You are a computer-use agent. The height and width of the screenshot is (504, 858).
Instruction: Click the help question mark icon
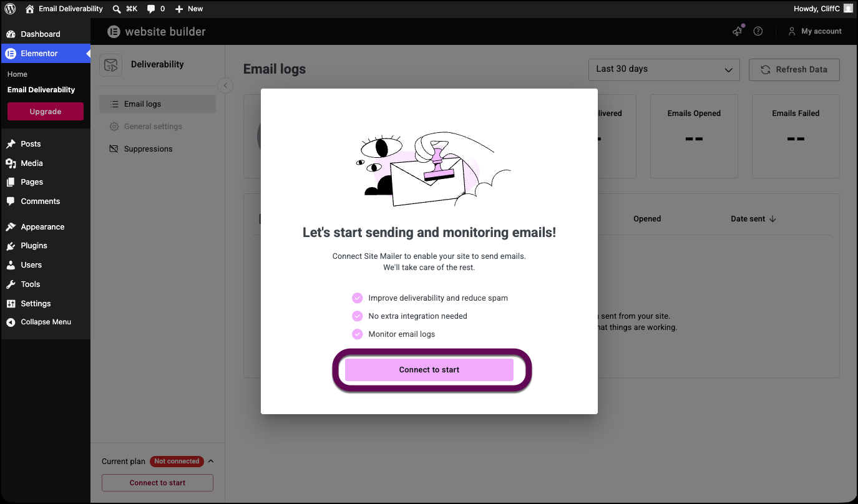[758, 31]
